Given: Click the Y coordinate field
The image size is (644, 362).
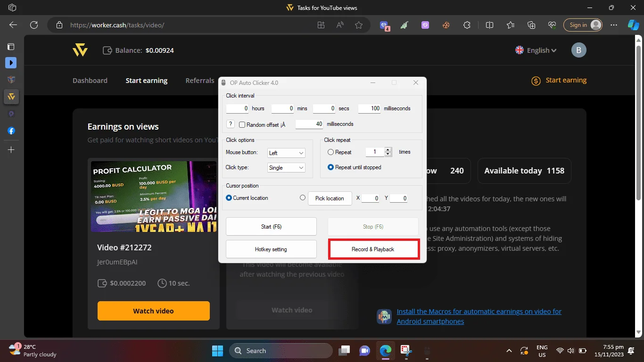Looking at the screenshot, I should click(x=398, y=198).
